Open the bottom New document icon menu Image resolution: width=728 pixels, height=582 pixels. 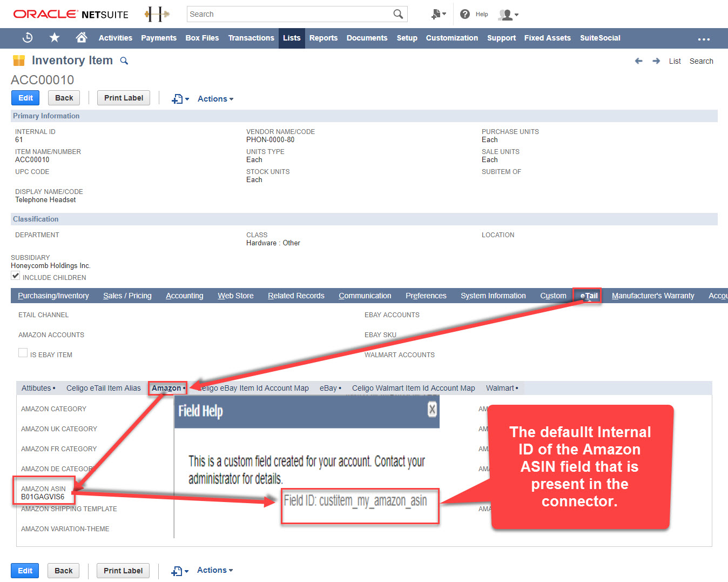coord(180,571)
